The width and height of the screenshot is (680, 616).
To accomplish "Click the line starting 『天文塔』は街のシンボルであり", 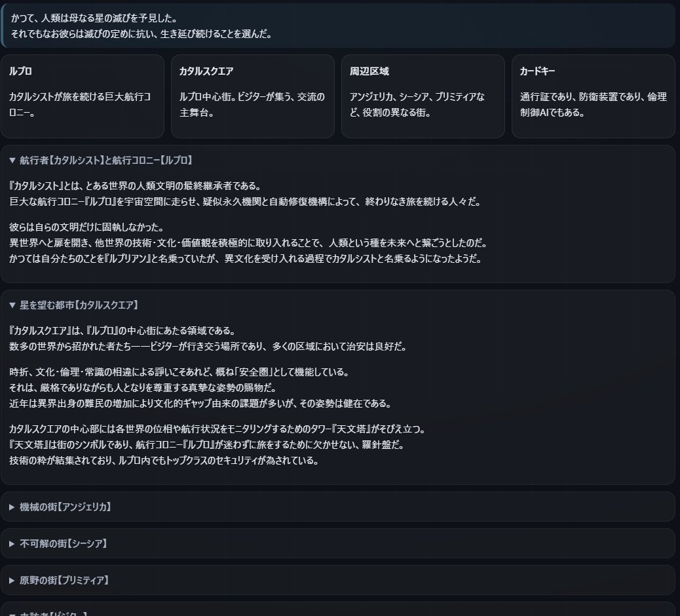I will (x=207, y=445).
